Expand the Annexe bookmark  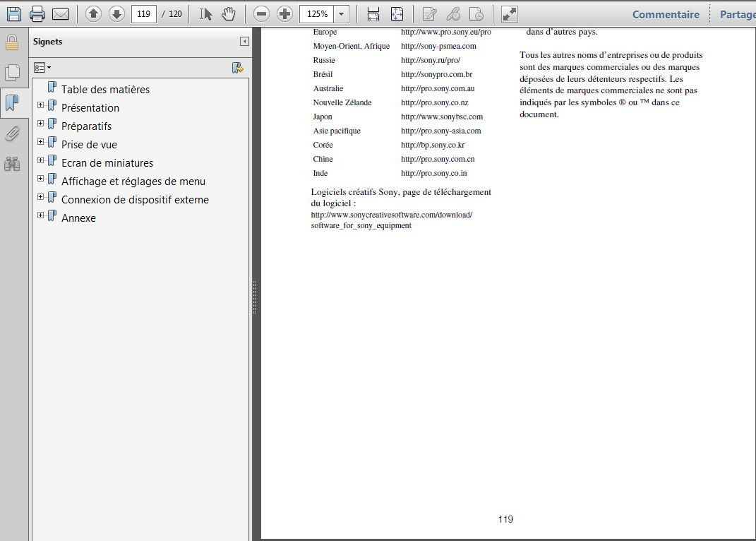pos(40,215)
